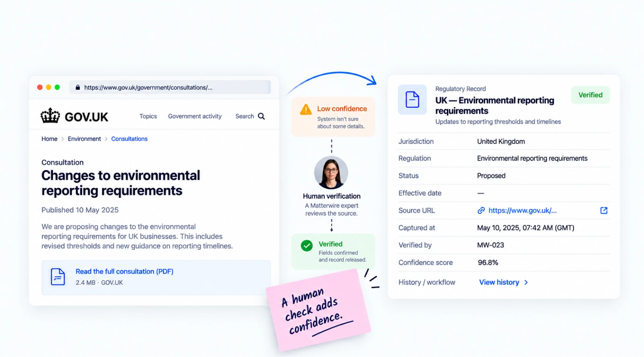Click the browser address bar URL field
The height and width of the screenshot is (357, 644).
click(x=170, y=87)
